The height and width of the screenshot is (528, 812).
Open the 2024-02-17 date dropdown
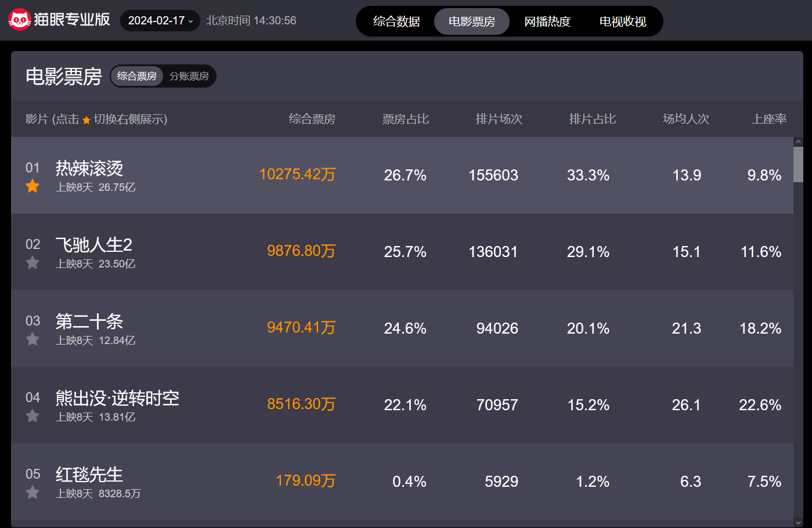(160, 21)
